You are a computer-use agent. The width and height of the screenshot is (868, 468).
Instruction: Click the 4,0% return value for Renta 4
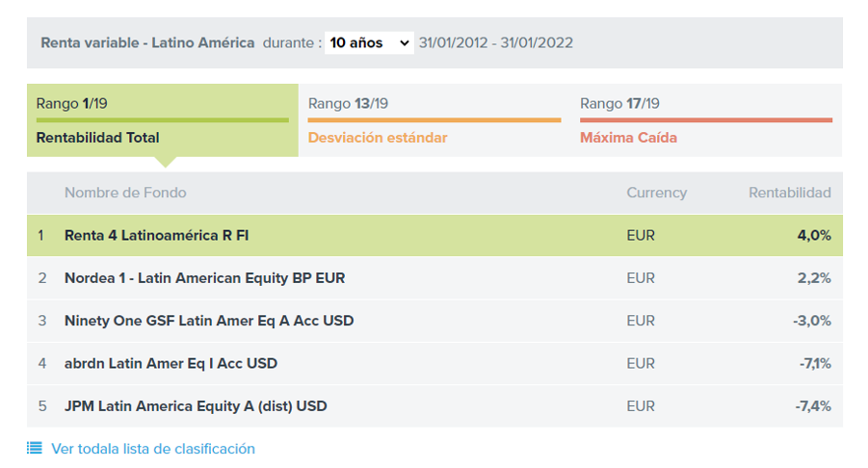pos(813,235)
